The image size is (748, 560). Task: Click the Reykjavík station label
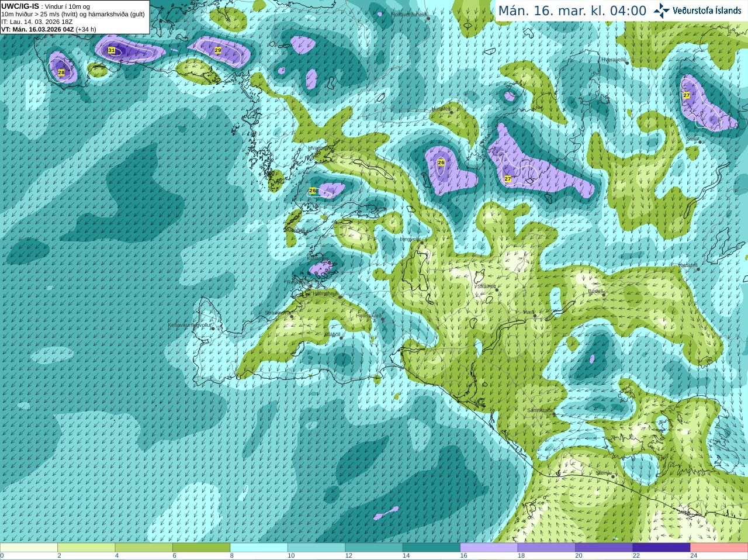click(x=298, y=282)
